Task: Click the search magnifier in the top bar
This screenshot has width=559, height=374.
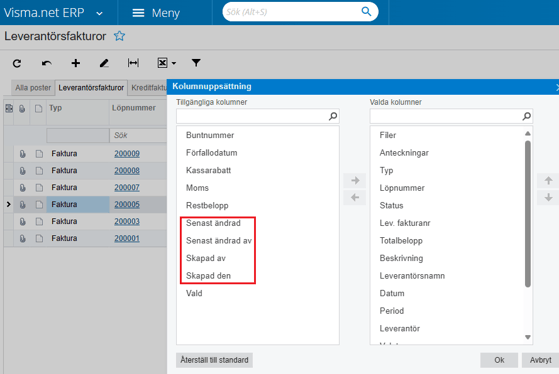Action: point(366,12)
